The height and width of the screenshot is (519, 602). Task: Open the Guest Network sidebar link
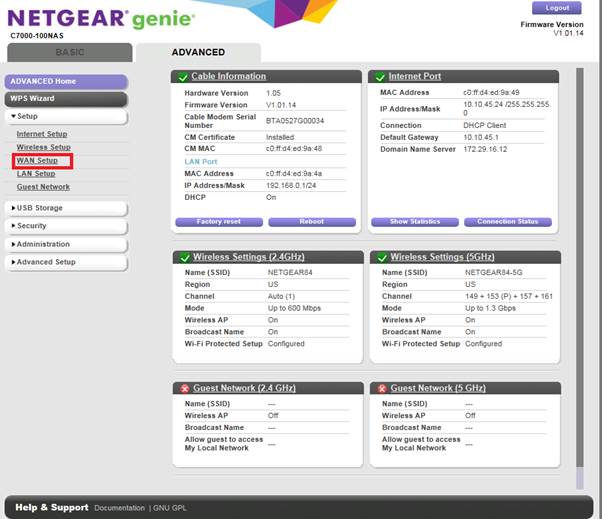pyautogui.click(x=43, y=187)
